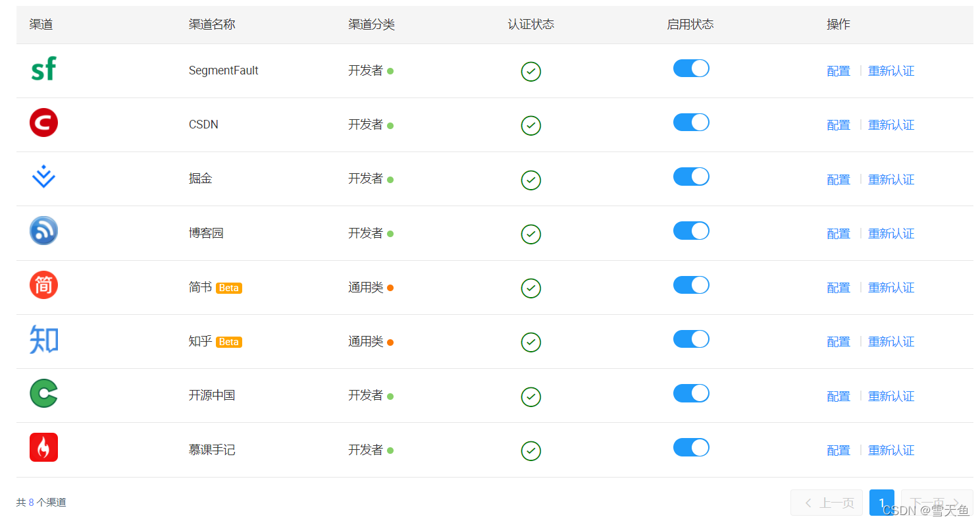Click the orange dot next to 知乎's 通用类

tap(390, 343)
